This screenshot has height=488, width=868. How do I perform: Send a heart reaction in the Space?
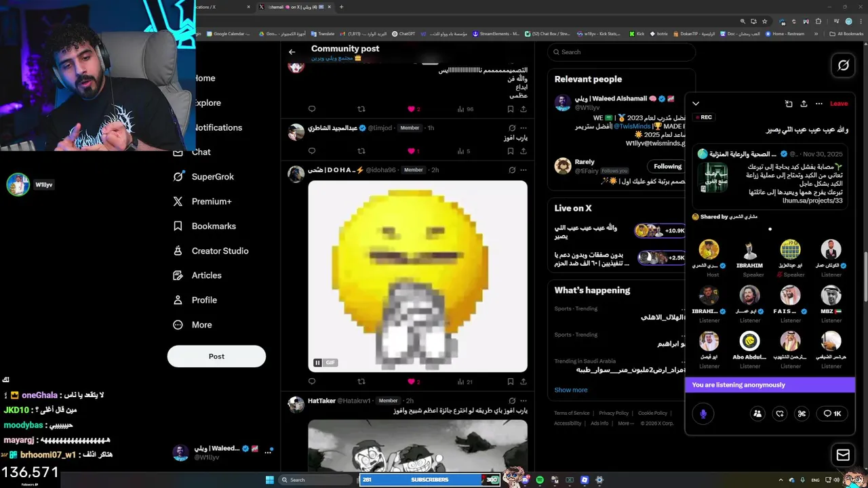(780, 413)
